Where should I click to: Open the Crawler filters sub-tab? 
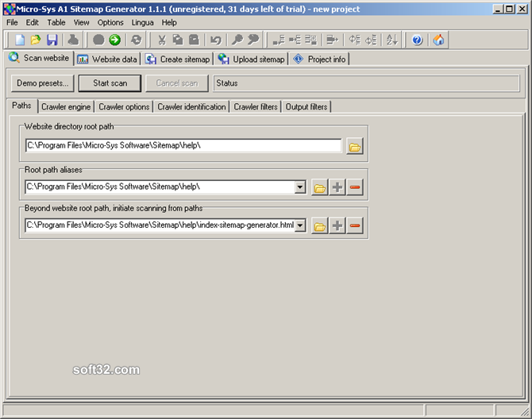click(256, 107)
